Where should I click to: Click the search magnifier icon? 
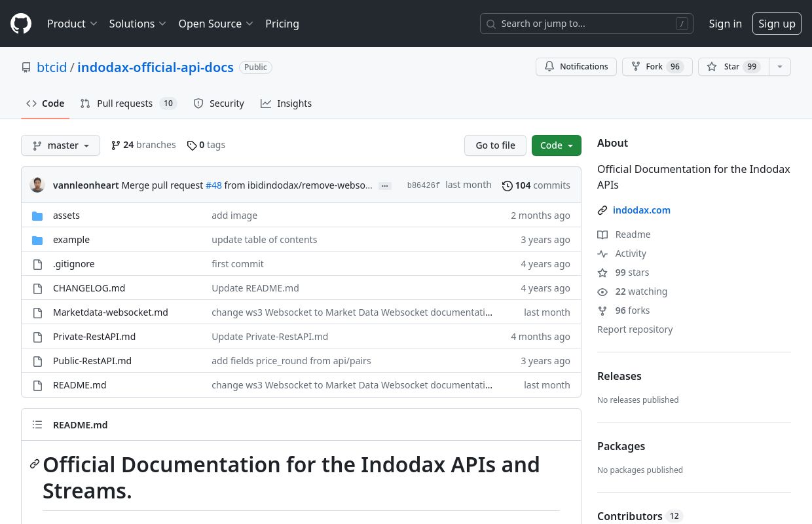tap(490, 24)
